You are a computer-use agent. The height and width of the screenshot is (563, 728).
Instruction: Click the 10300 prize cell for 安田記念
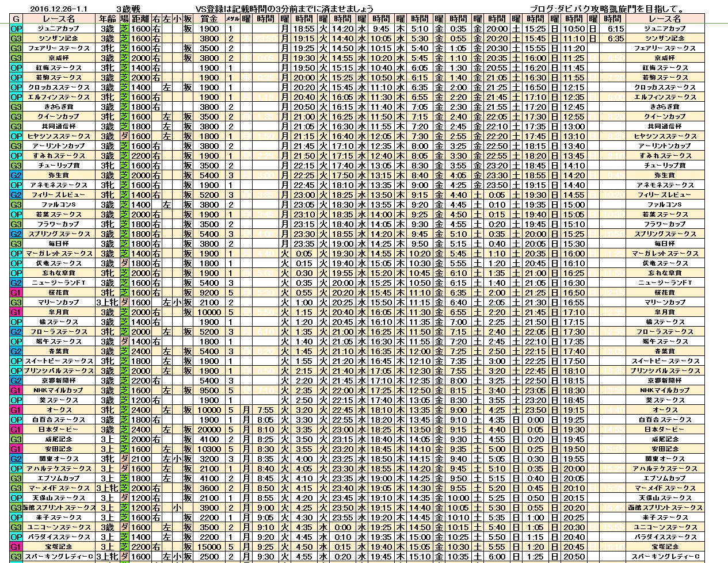(209, 449)
